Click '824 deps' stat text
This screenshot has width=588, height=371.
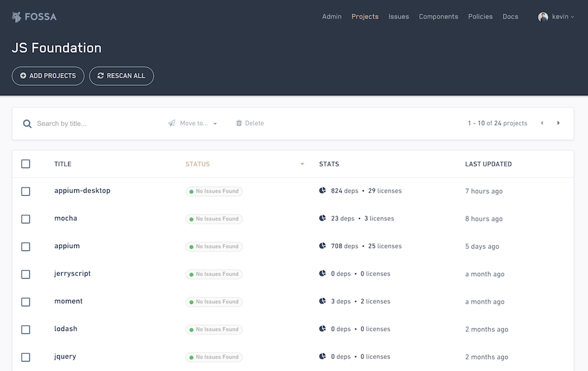click(344, 190)
